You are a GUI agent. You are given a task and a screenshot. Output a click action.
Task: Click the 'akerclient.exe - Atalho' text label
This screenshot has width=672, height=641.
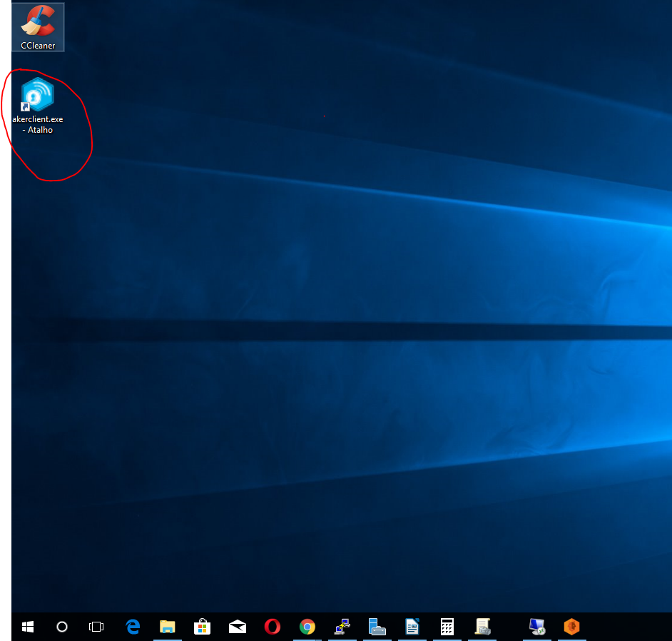click(38, 125)
